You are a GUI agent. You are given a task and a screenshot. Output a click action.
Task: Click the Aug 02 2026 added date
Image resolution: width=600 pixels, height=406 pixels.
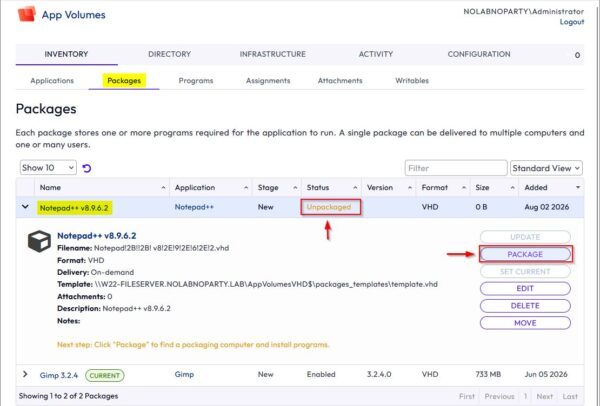coord(546,207)
